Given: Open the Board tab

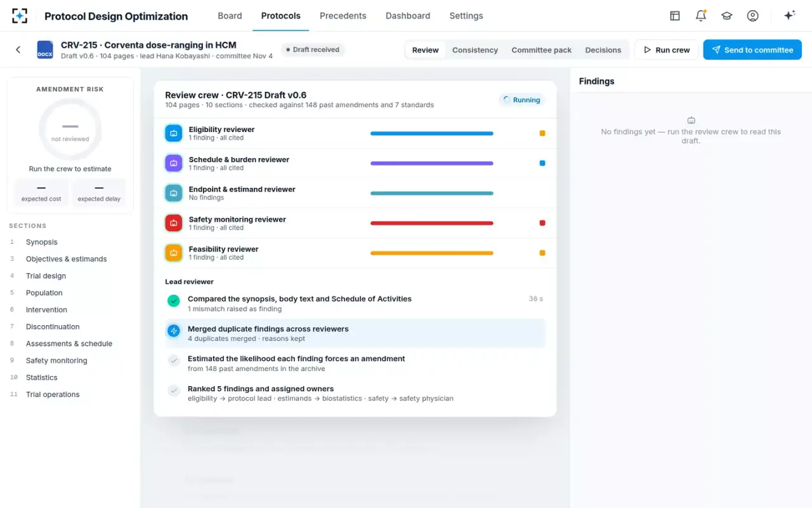Looking at the screenshot, I should pyautogui.click(x=230, y=16).
